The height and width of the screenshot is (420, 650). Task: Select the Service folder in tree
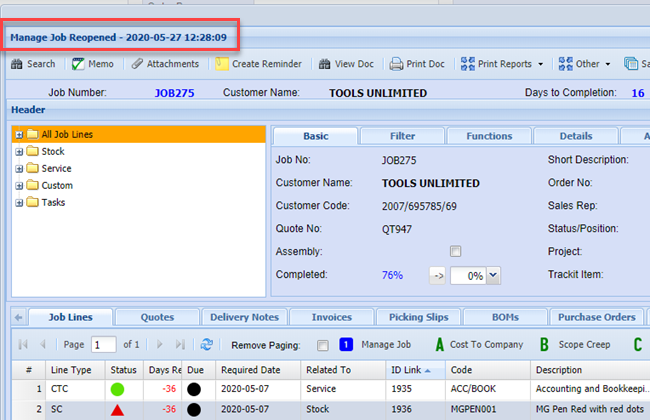[x=55, y=168]
